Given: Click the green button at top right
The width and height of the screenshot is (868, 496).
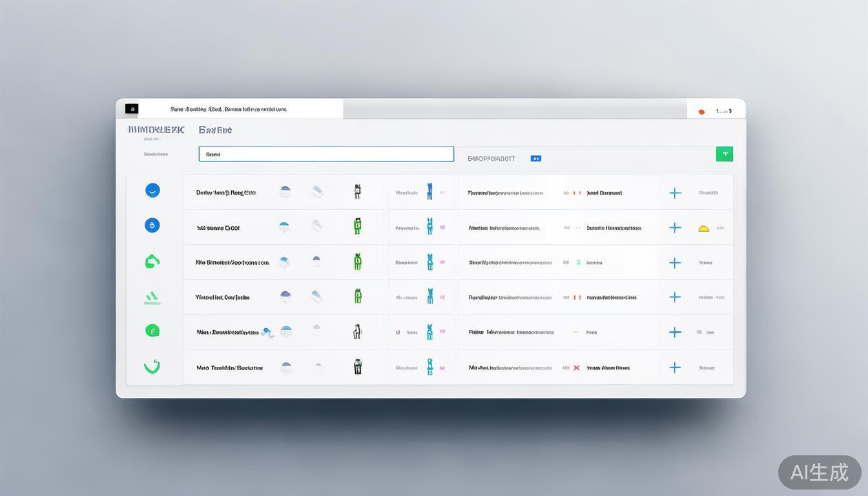Looking at the screenshot, I should (x=725, y=154).
